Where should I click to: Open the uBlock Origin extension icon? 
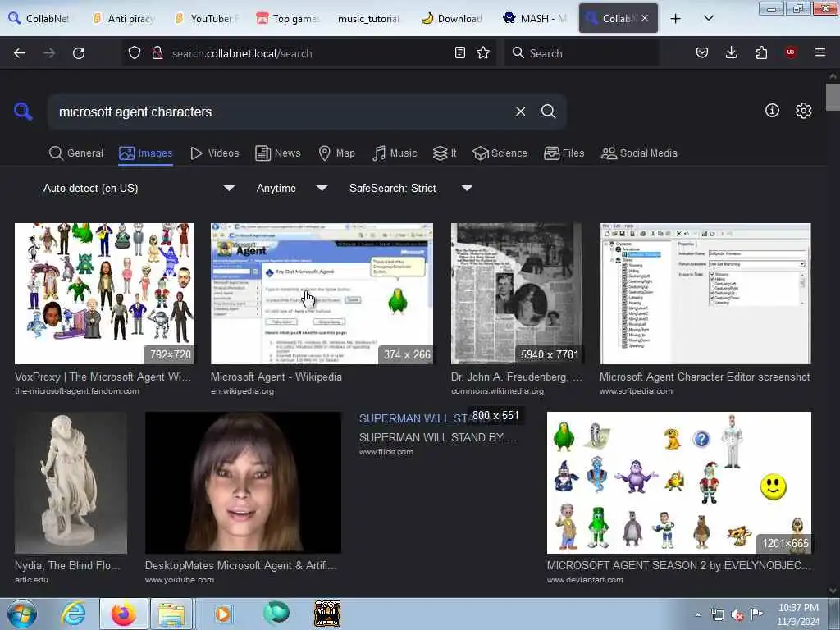(791, 52)
